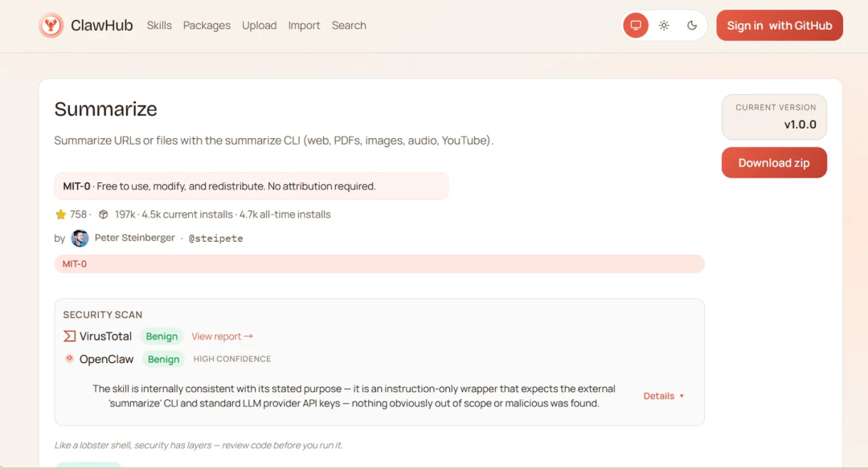The image size is (868, 469).
Task: Click the OpenClaw logo icon
Action: coord(69,358)
